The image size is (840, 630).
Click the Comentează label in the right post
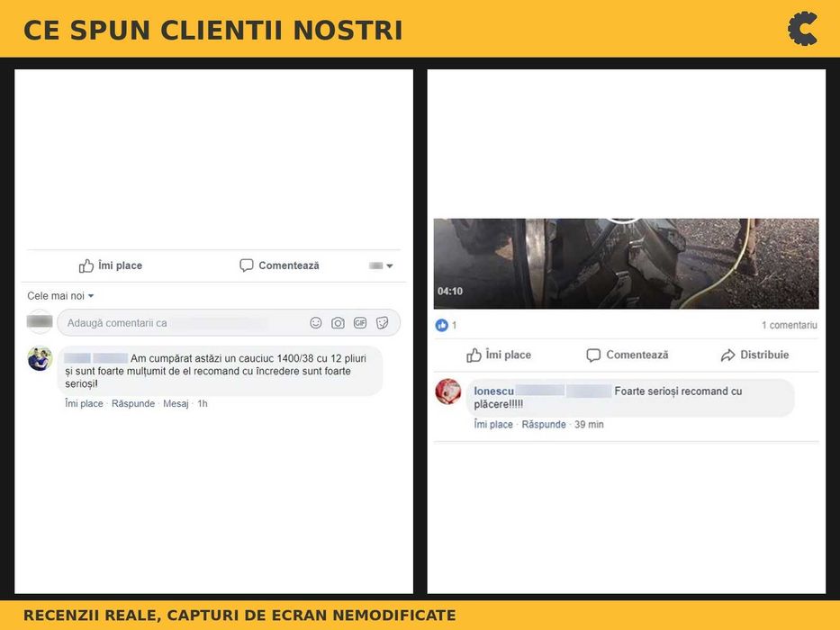(x=637, y=355)
